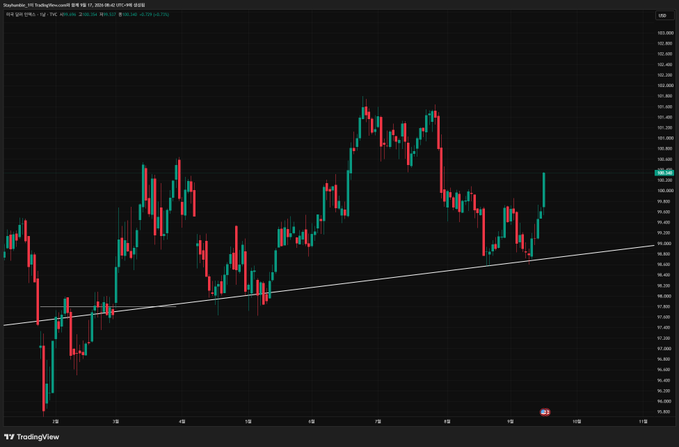
Task: Select the green 100.340 current price label
Action: coord(664,173)
